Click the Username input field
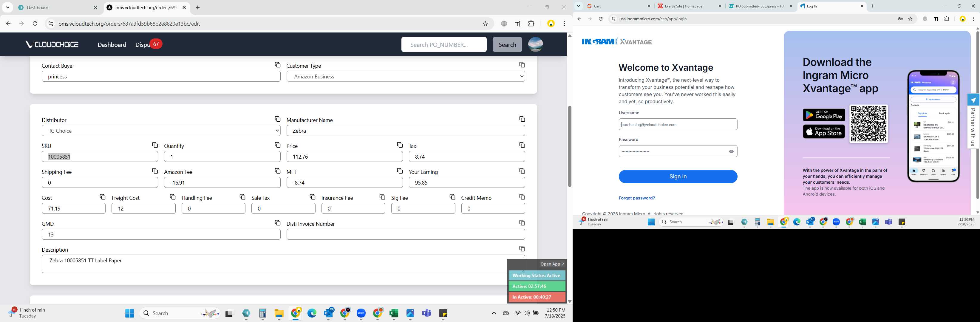980x322 pixels. click(678, 124)
